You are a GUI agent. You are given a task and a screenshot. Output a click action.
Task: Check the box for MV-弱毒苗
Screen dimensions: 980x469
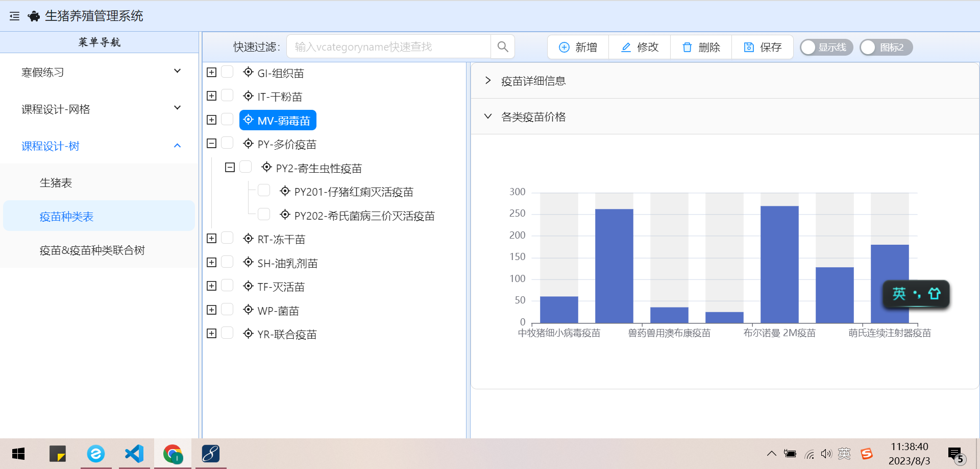tap(227, 120)
